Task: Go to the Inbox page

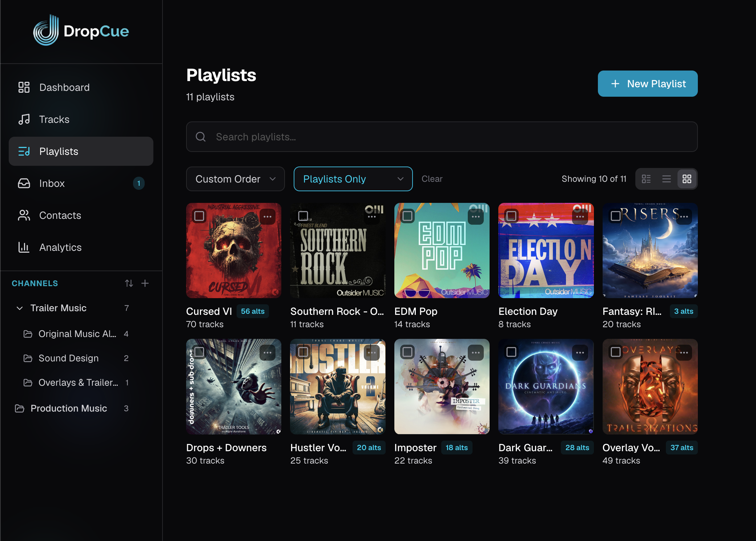Action: coord(52,183)
